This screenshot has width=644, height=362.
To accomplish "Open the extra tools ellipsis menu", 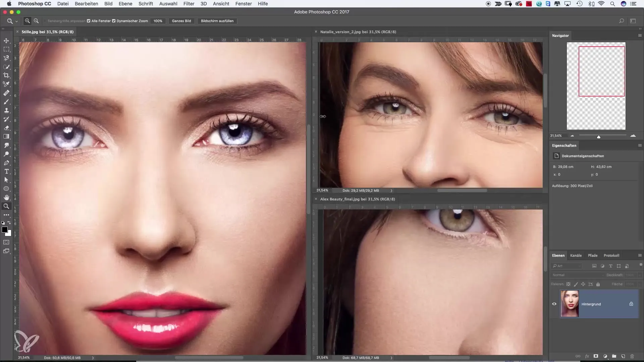I will (6, 215).
